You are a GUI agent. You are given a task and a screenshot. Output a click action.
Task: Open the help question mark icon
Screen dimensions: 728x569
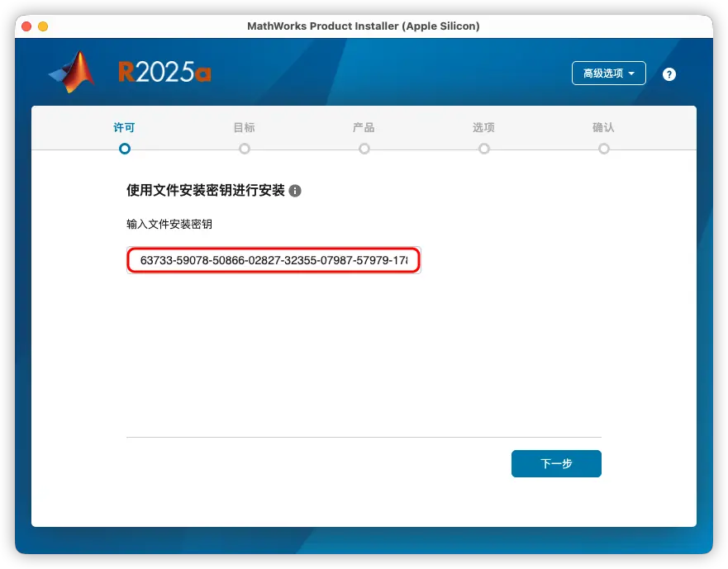[x=669, y=73]
